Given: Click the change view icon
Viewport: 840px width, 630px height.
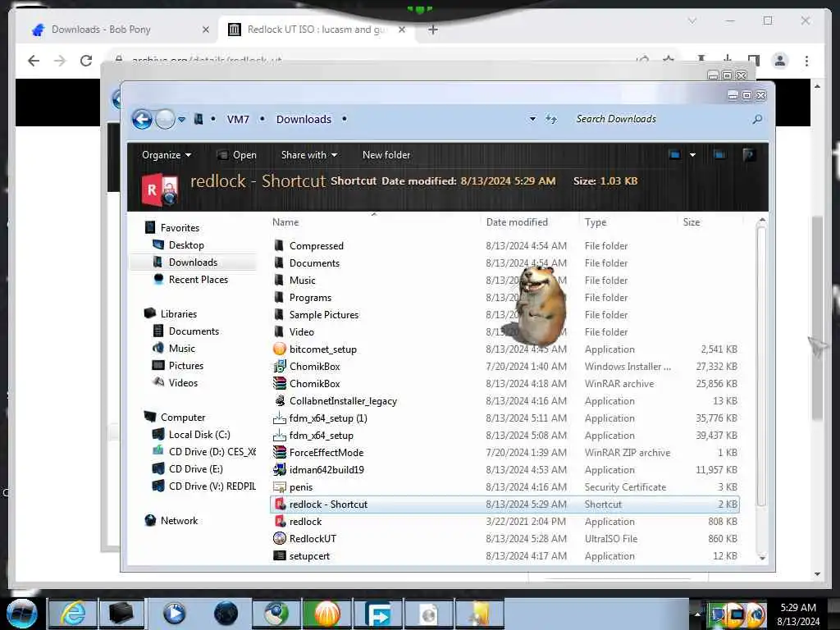Looking at the screenshot, I should 675,155.
